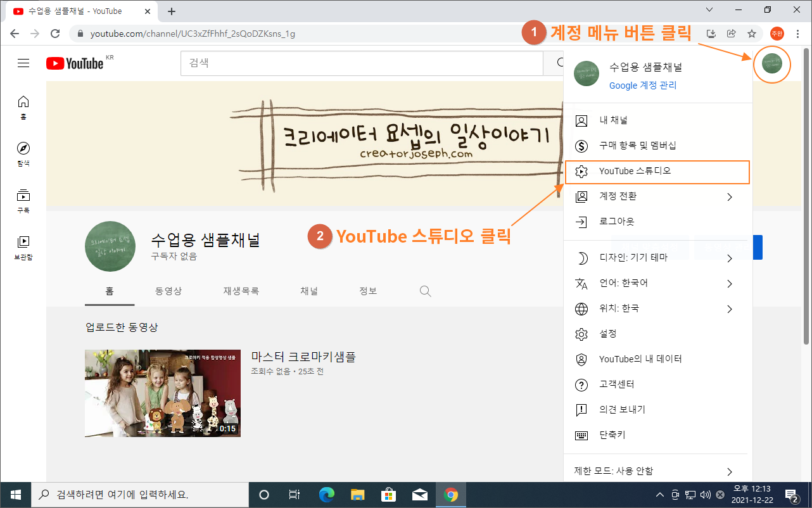This screenshot has height=508, width=812.
Task: Click the 구독자 없음 subscriber text
Action: [x=174, y=257]
